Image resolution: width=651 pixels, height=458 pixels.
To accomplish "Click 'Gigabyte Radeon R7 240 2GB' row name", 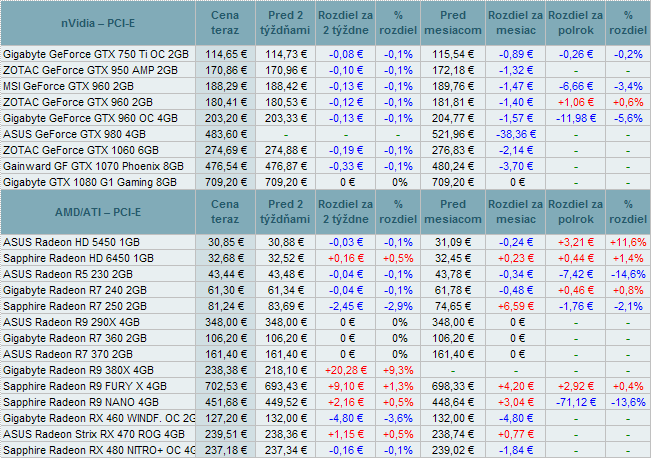I will 75,290.
